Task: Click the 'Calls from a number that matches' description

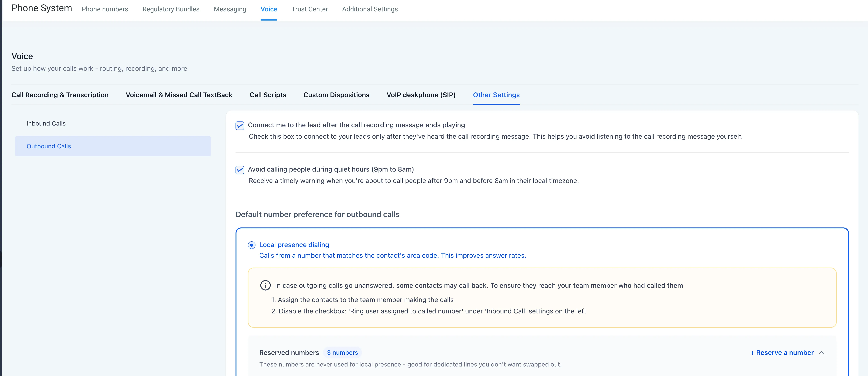Action: click(x=393, y=255)
